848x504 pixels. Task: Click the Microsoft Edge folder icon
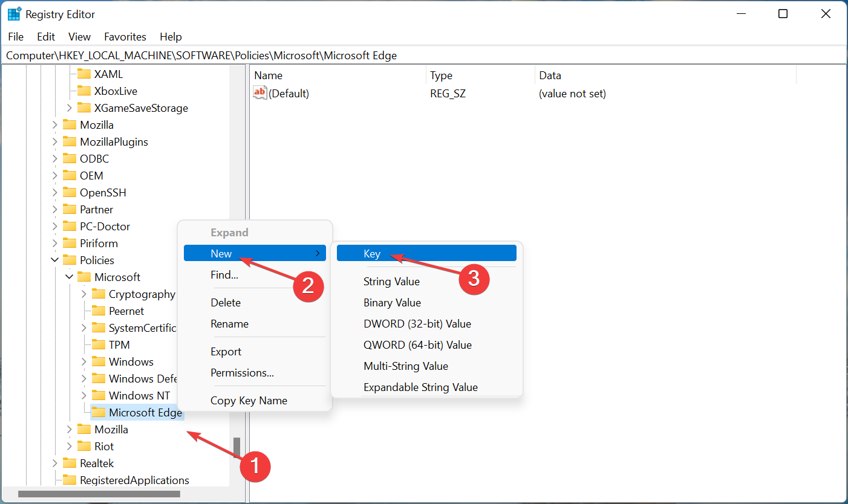click(99, 412)
